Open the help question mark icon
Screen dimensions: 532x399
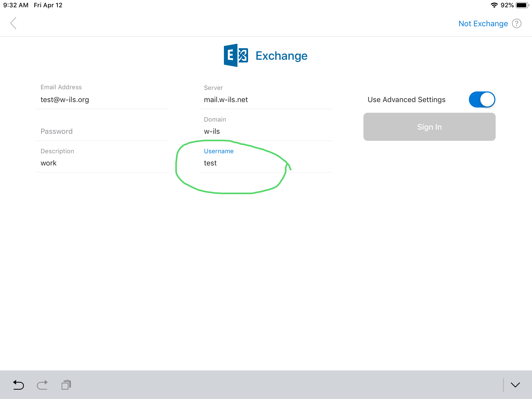pos(516,24)
